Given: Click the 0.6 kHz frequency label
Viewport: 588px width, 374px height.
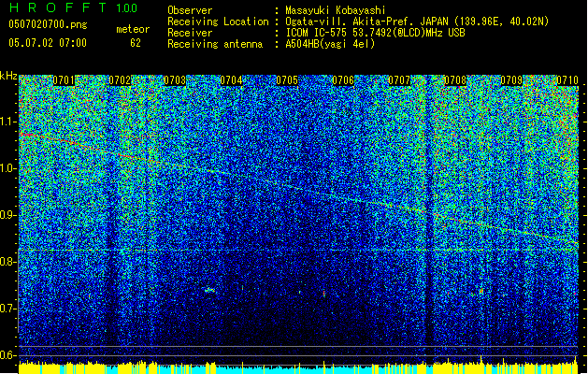Looking at the screenshot, I should pyautogui.click(x=8, y=355).
